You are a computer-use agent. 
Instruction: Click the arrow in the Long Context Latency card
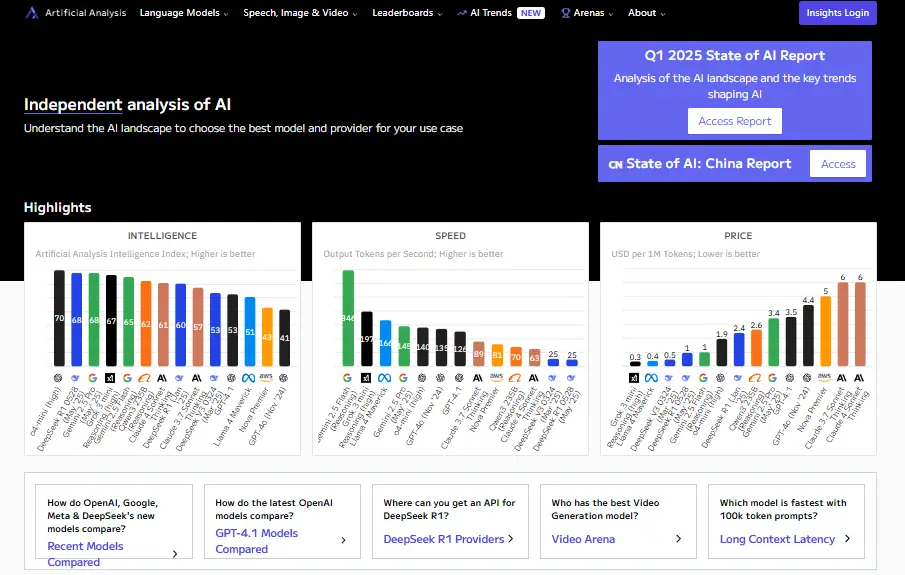coord(847,539)
